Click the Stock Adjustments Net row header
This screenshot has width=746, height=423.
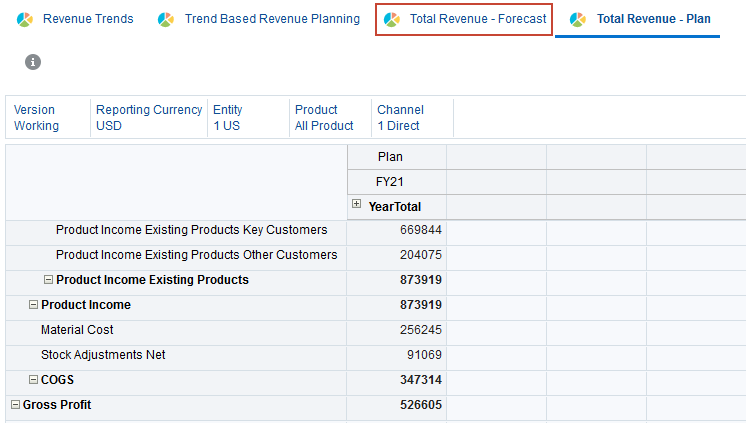[x=103, y=355]
